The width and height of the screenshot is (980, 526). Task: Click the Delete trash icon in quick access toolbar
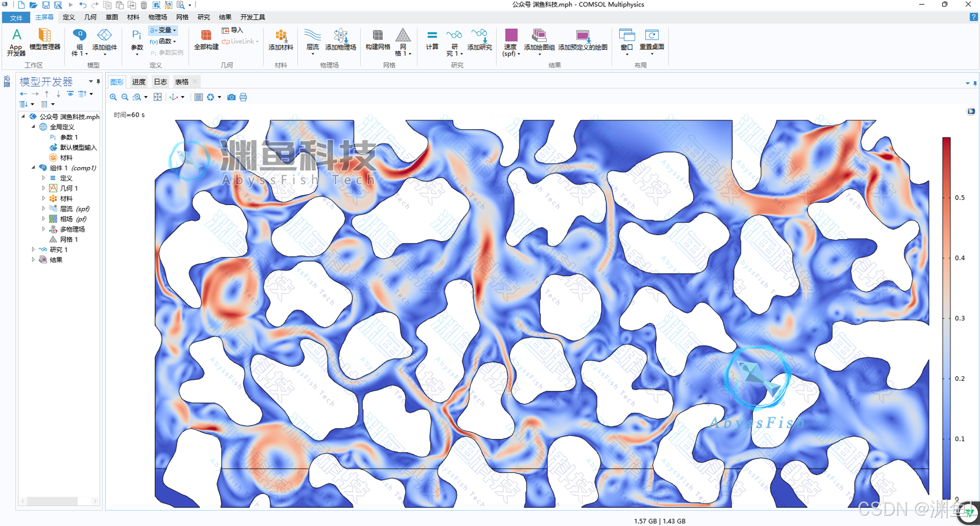click(x=144, y=5)
